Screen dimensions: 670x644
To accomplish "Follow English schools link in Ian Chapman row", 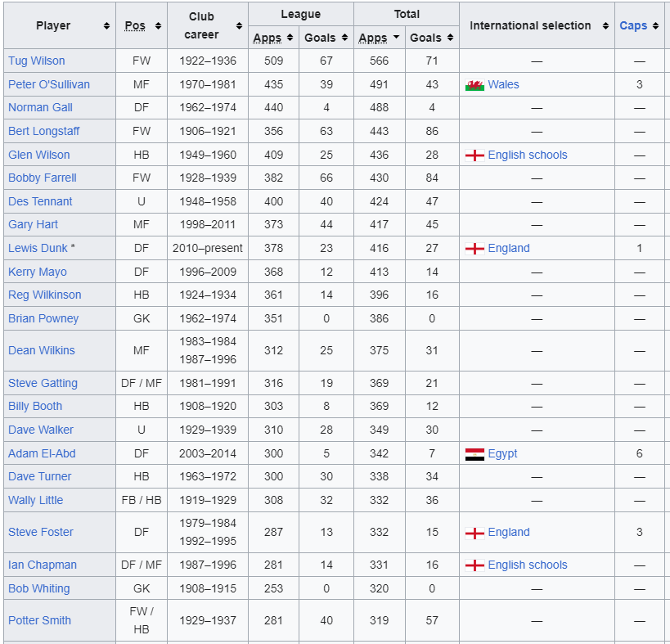I will (528, 565).
